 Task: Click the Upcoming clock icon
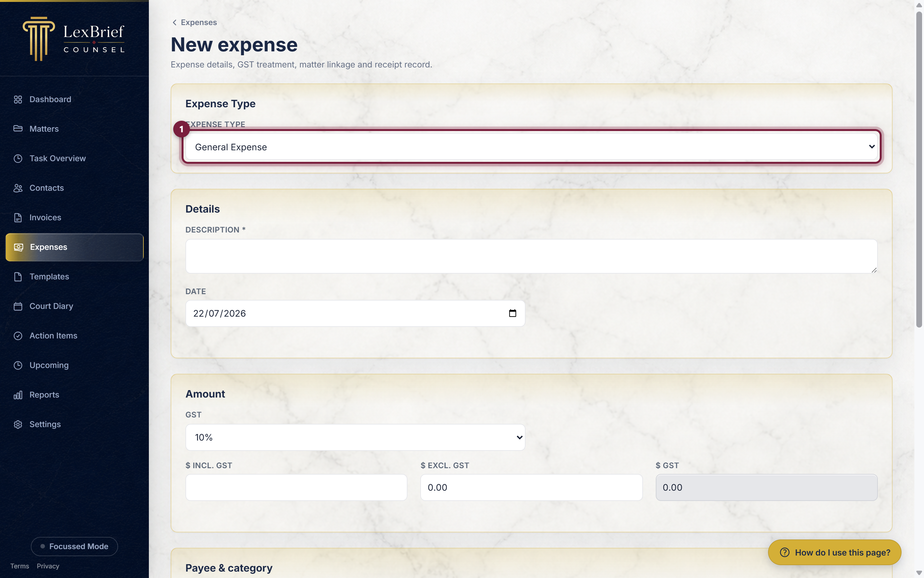[x=18, y=365]
